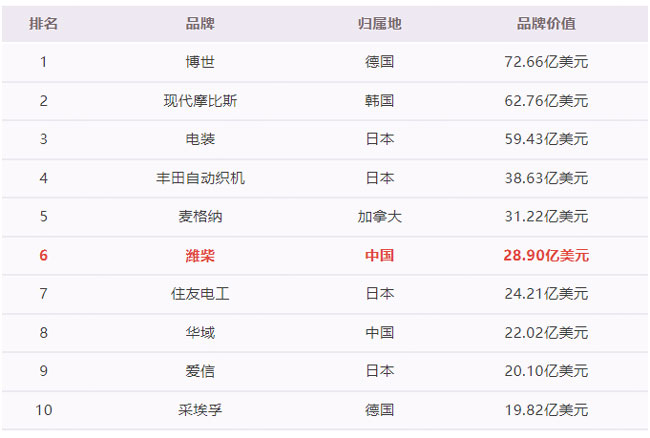
Task: Select the highlighted red brand 潍柴
Action: coord(200,255)
